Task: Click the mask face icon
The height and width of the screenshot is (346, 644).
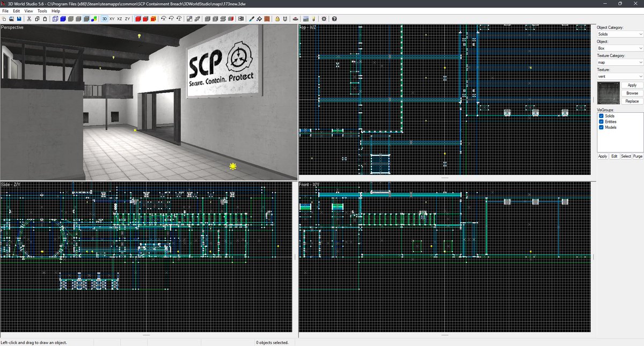Action: click(284, 19)
